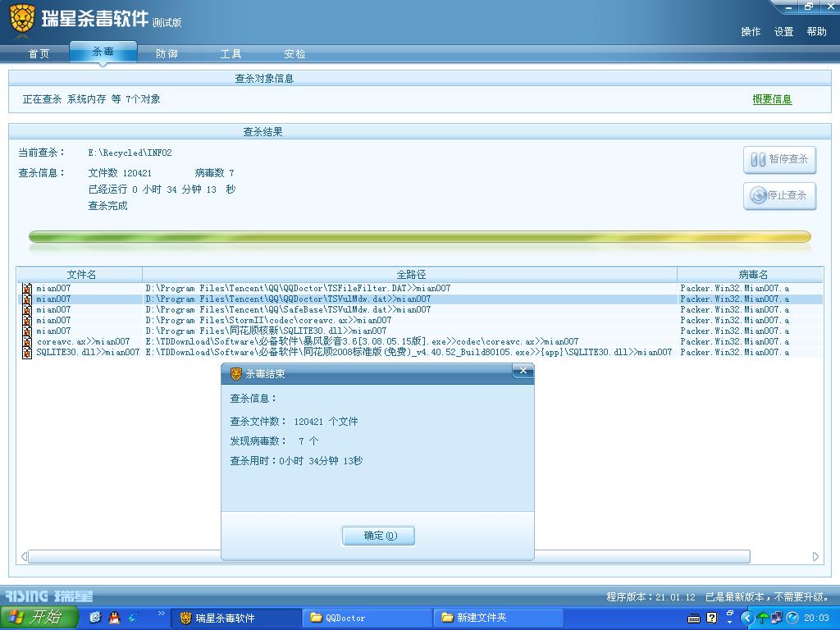
Task: Click Packer.Win32.Mian007.a in first row
Action: click(734, 289)
